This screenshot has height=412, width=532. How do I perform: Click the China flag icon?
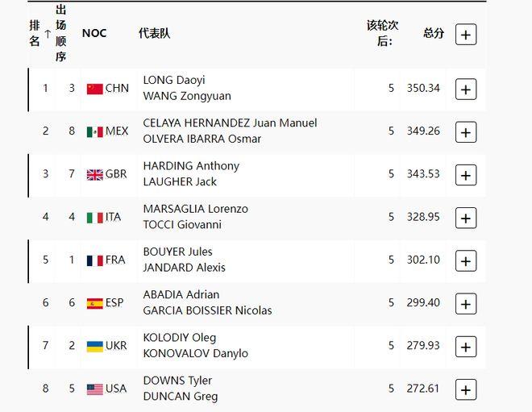coord(95,89)
